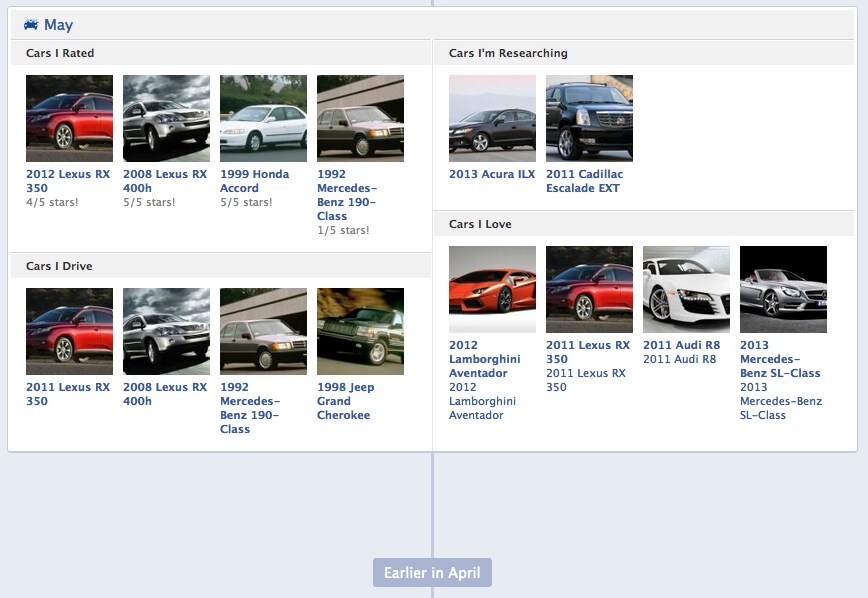Screen dimensions: 868x598
Task: Open the 1999 Honda Accord thumbnail
Action: coord(263,118)
